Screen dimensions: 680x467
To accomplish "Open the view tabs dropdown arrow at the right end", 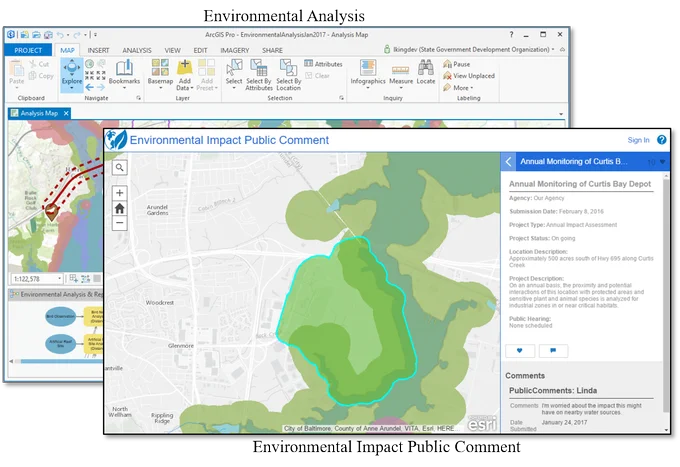I will (561, 114).
